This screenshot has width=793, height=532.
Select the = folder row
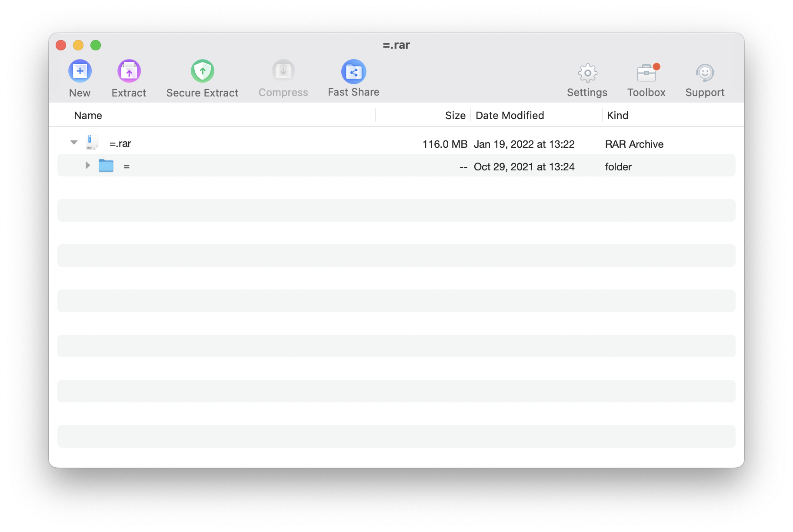[304, 166]
